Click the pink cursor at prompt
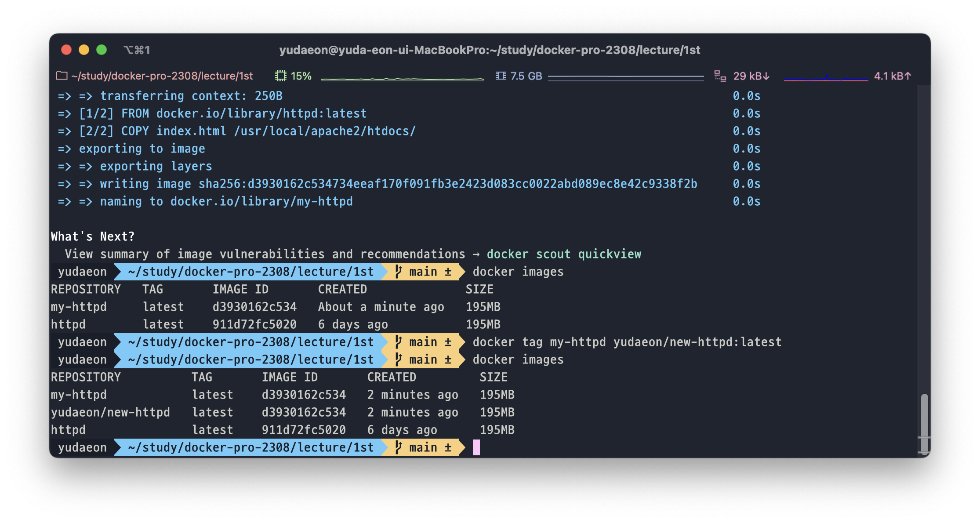Screen dimensions: 980x523 point(476,447)
